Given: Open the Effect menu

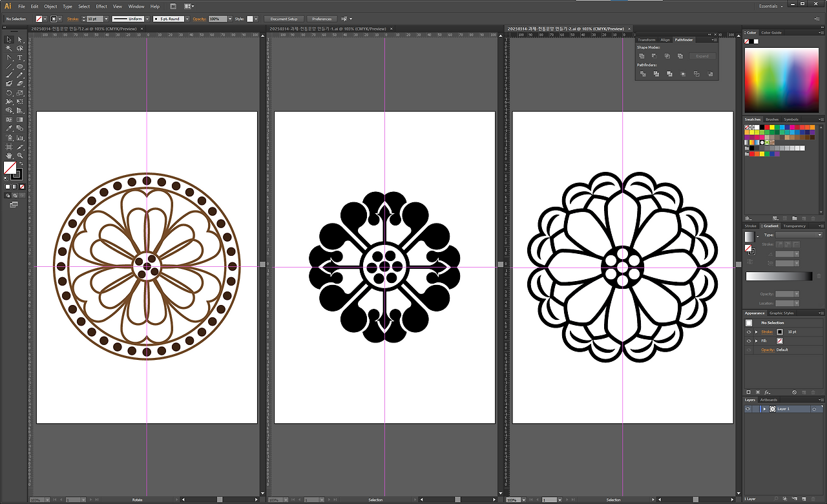Looking at the screenshot, I should pyautogui.click(x=101, y=6).
